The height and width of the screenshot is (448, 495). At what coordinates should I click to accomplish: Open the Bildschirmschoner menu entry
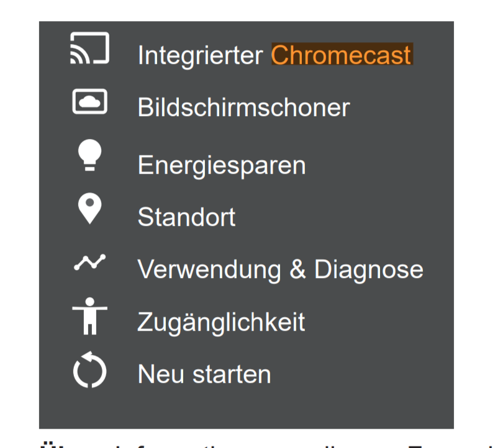click(x=243, y=107)
